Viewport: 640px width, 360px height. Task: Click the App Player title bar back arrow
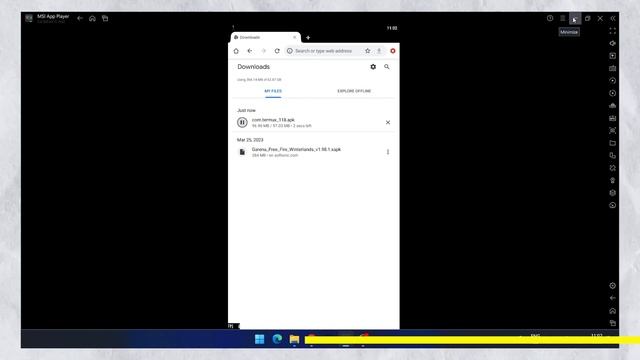pyautogui.click(x=80, y=18)
